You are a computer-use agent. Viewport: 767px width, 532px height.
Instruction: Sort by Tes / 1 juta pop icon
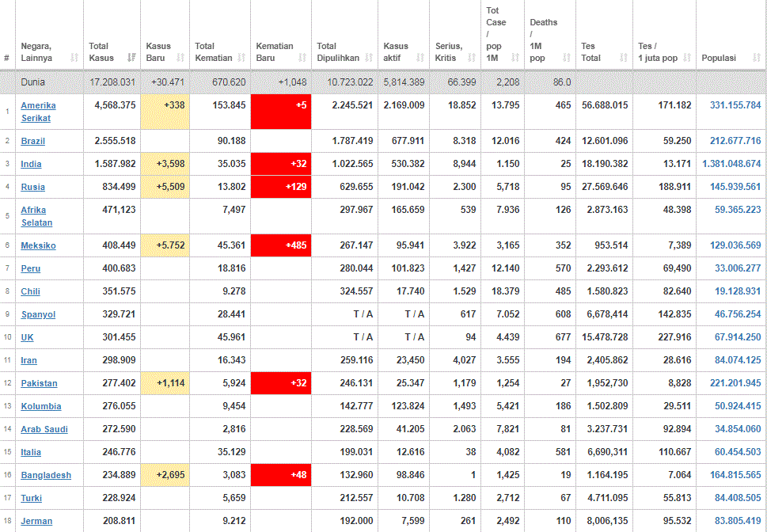[687, 58]
